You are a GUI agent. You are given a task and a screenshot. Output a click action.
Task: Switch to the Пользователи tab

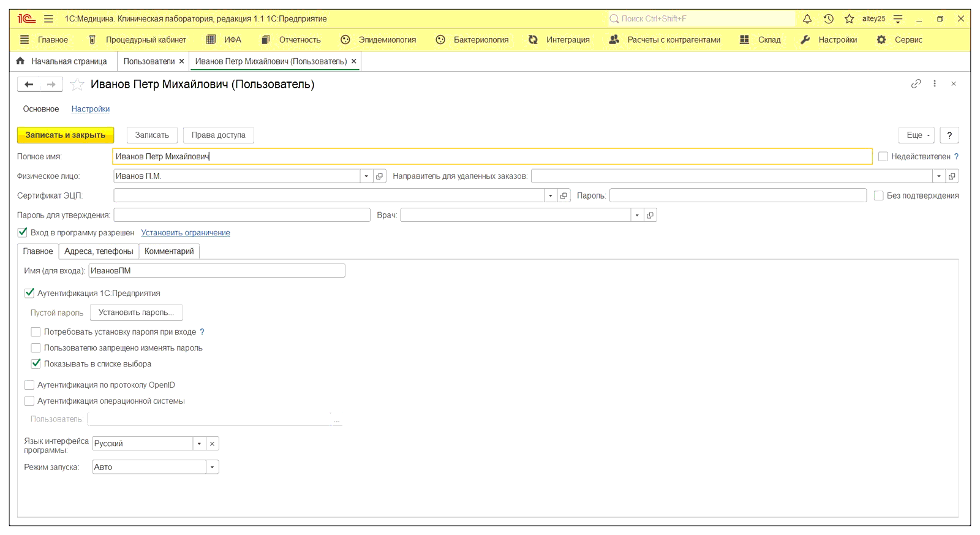point(149,61)
